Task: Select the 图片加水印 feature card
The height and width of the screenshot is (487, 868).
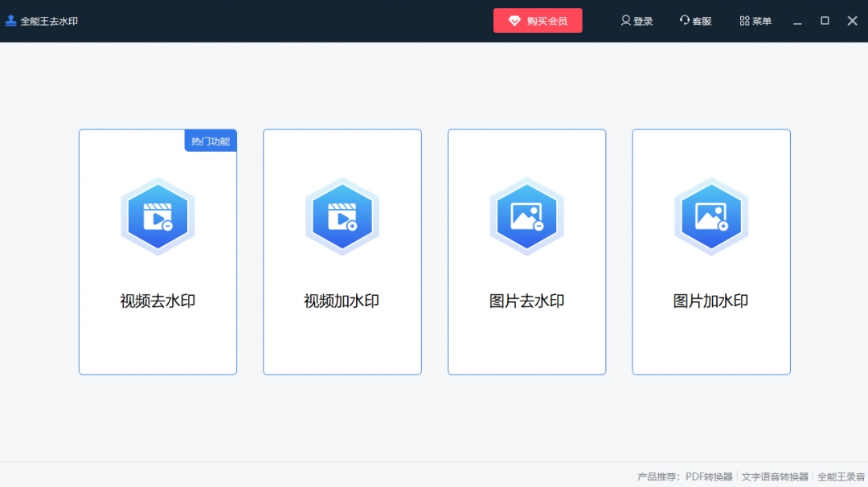Action: [711, 252]
